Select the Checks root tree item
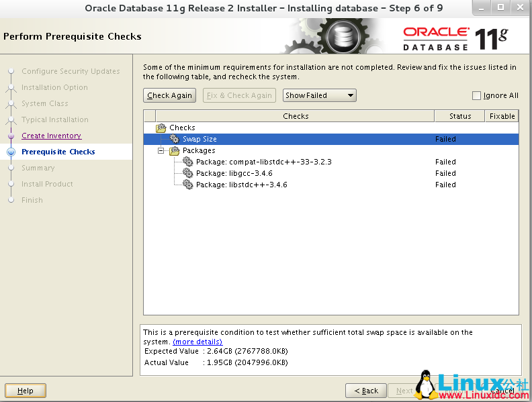This screenshot has height=402, width=532. click(x=182, y=128)
